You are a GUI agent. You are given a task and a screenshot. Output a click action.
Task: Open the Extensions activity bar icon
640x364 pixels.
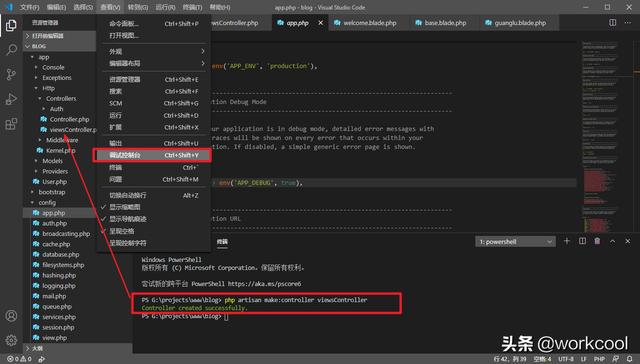[11, 123]
